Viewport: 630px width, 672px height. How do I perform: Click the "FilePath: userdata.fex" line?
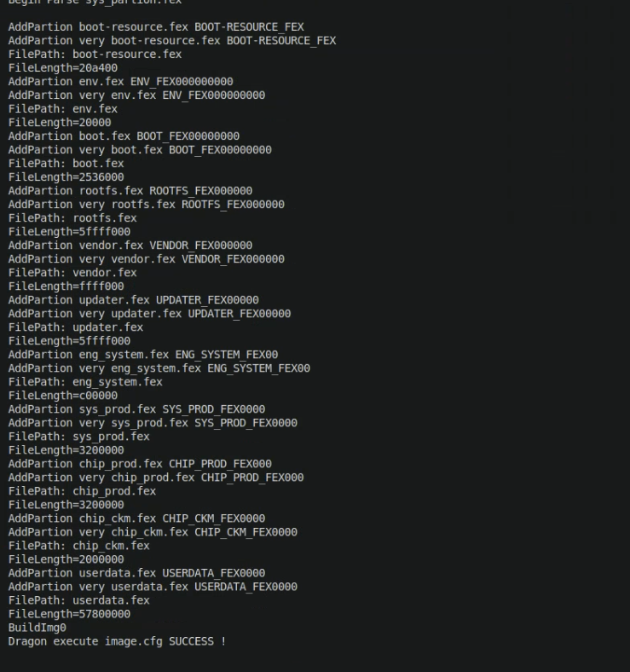point(79,600)
